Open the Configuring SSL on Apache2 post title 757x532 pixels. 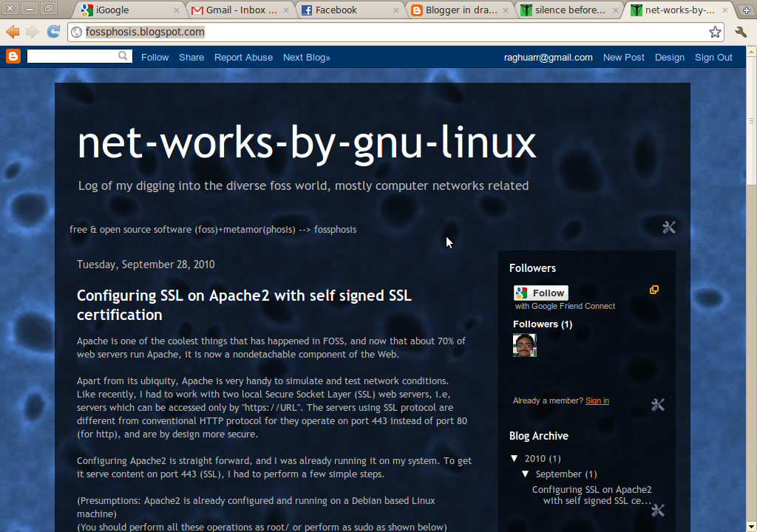click(244, 305)
